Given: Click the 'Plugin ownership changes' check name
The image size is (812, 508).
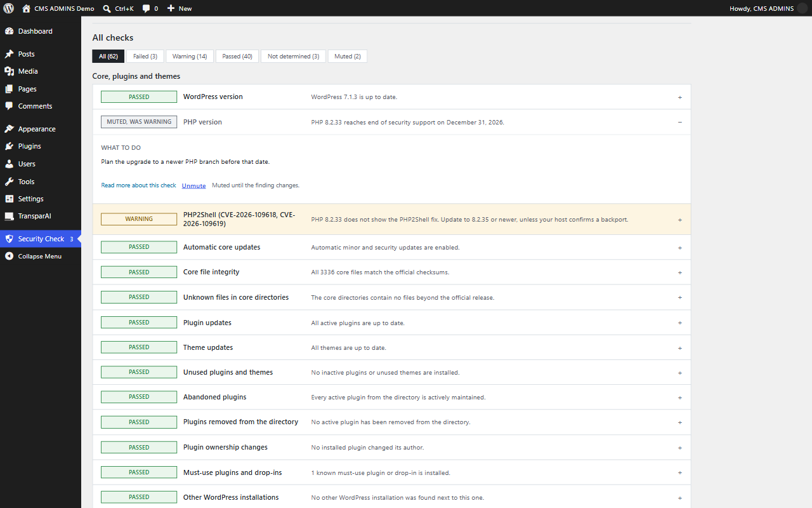Looking at the screenshot, I should [x=225, y=447].
